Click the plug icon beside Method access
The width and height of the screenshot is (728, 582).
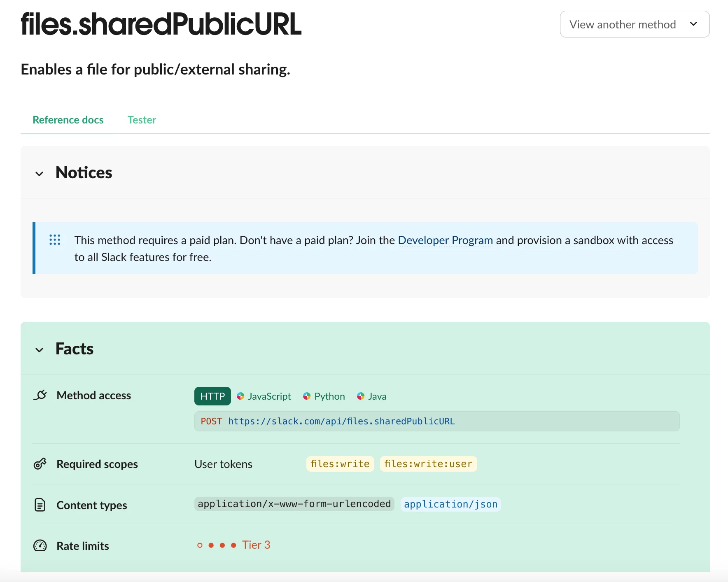(x=40, y=395)
